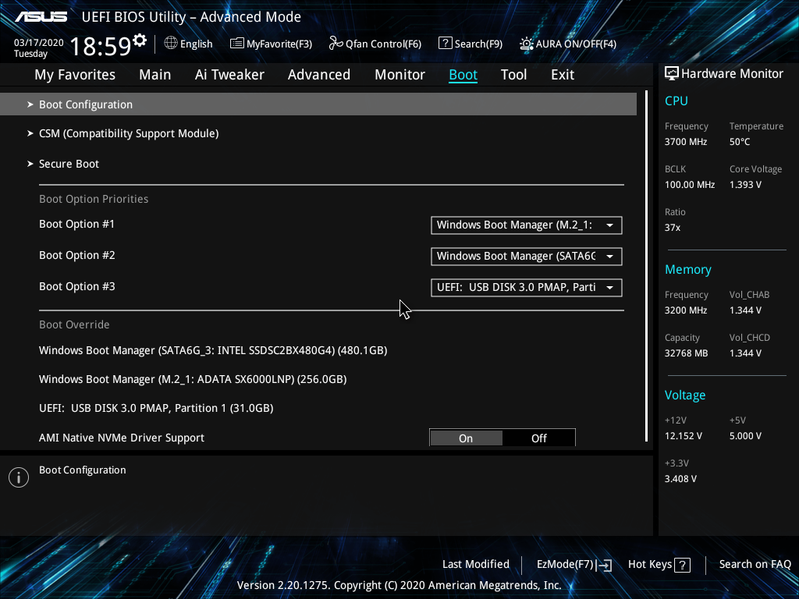Open the Boot Option #1 dropdown
The width and height of the screenshot is (799, 599).
tap(526, 225)
